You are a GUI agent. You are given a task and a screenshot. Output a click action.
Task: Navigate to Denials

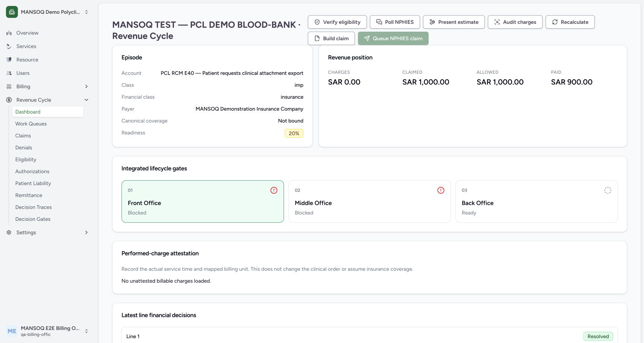point(23,147)
